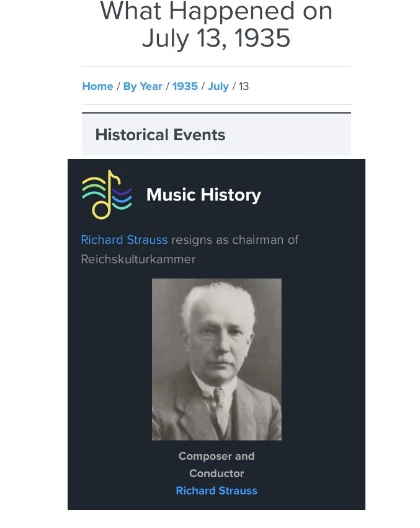
Task: Go to the Home breadcrumb link
Action: 97,86
